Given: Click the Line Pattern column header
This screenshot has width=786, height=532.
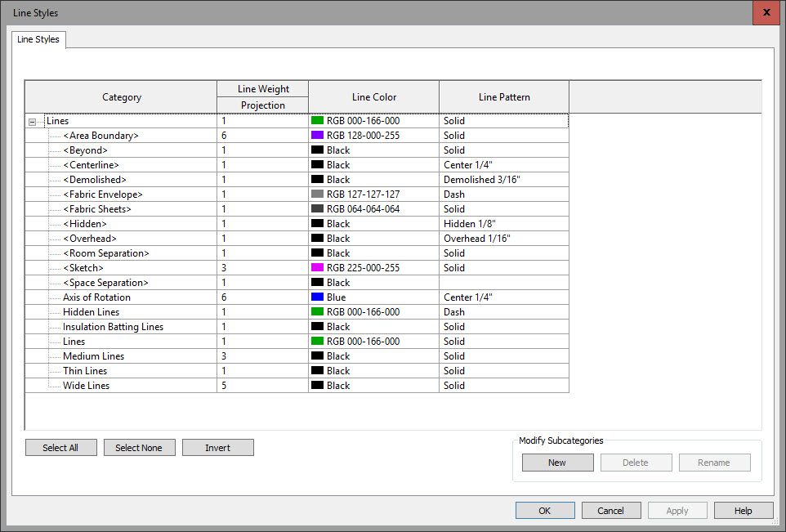Looking at the screenshot, I should click(x=504, y=97).
